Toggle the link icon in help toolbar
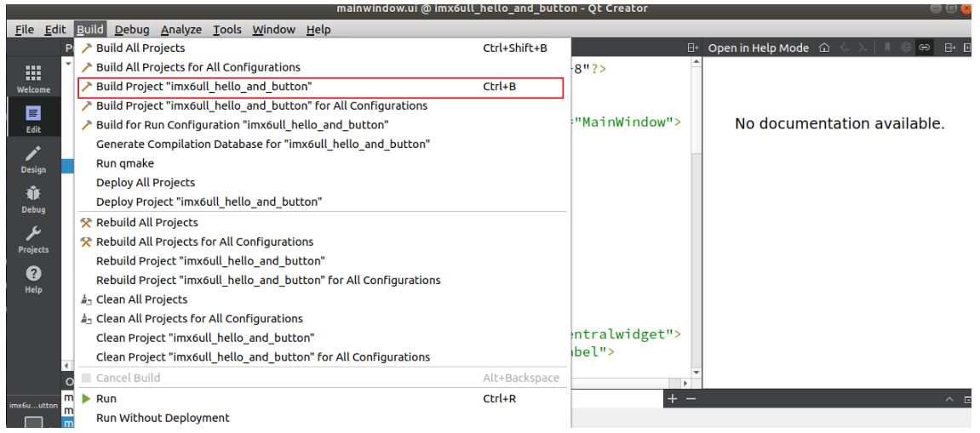The width and height of the screenshot is (980, 433). [925, 48]
